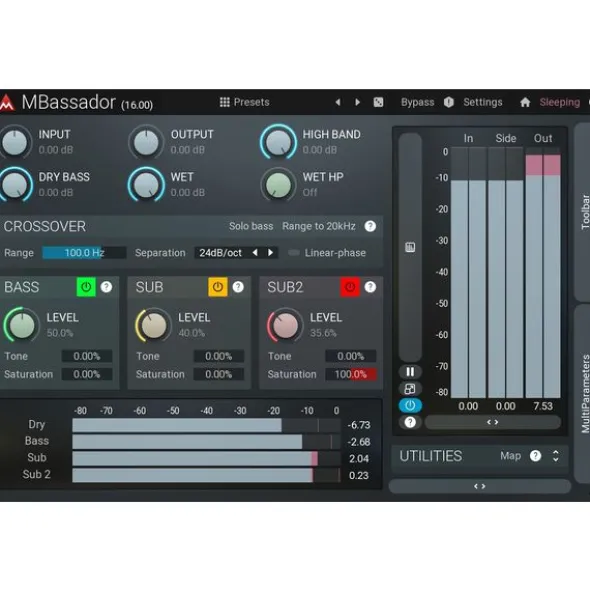Click the SUB Tone value field
This screenshot has height=591, width=590.
point(219,356)
